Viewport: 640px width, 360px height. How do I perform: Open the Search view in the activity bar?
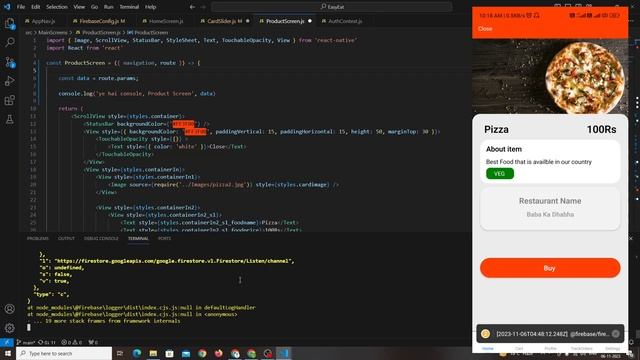(9, 42)
